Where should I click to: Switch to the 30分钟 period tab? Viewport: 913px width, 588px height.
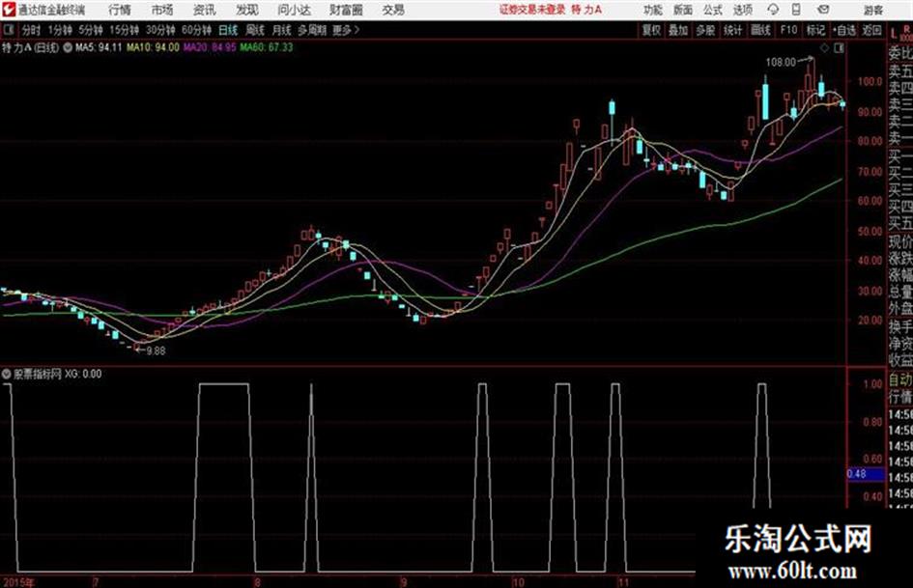tap(160, 30)
